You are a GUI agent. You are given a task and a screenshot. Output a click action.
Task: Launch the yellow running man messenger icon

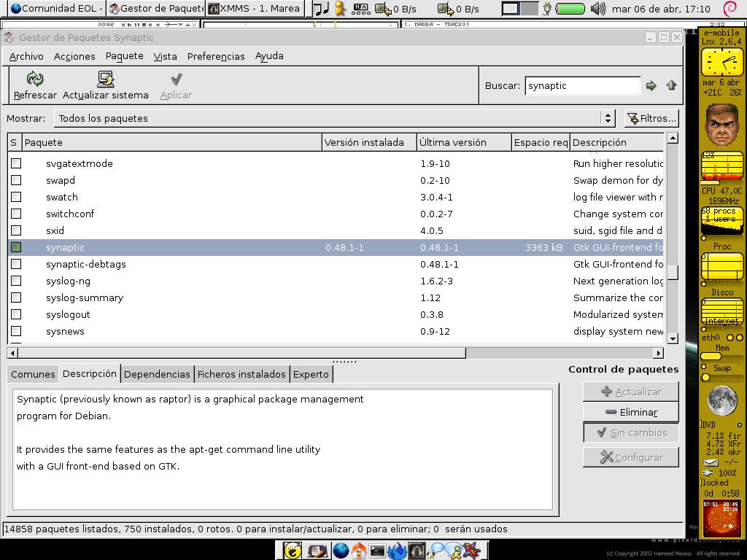tap(454, 551)
